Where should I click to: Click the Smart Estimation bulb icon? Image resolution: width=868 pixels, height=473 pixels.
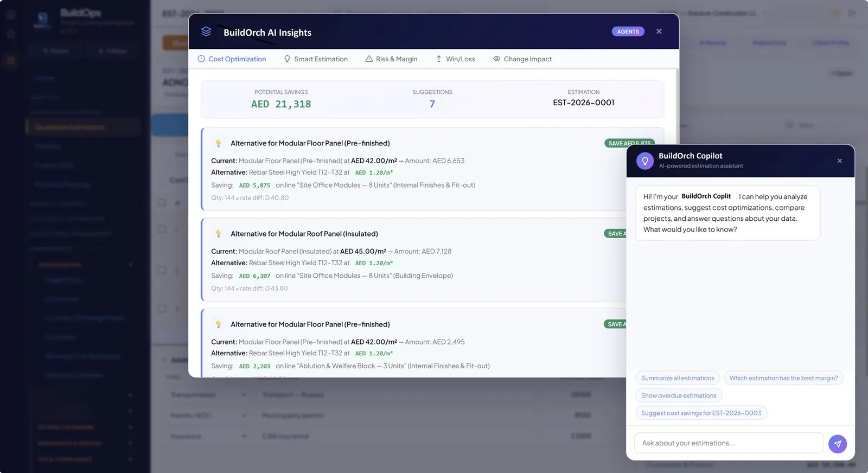point(287,59)
